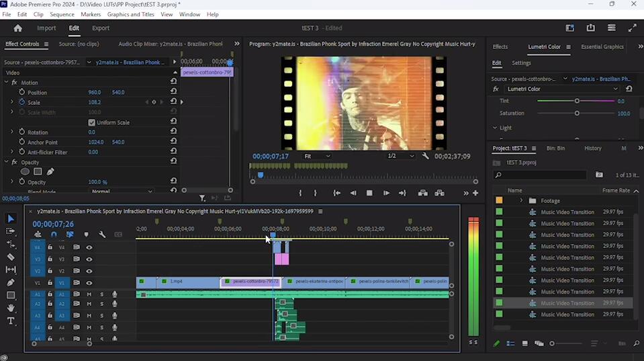Toggle the Scale animation stopwatch
The image size is (644, 361).
(21, 102)
